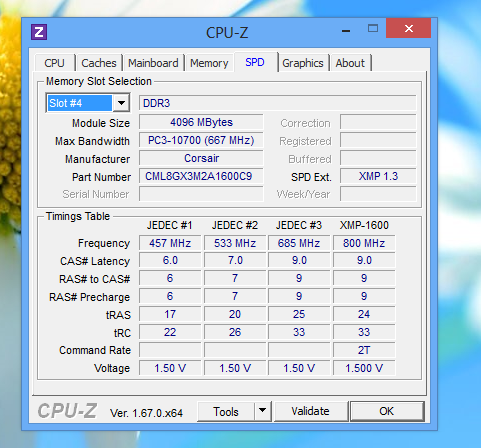
Task: Click the Command Rate row label
Action: tap(95, 350)
